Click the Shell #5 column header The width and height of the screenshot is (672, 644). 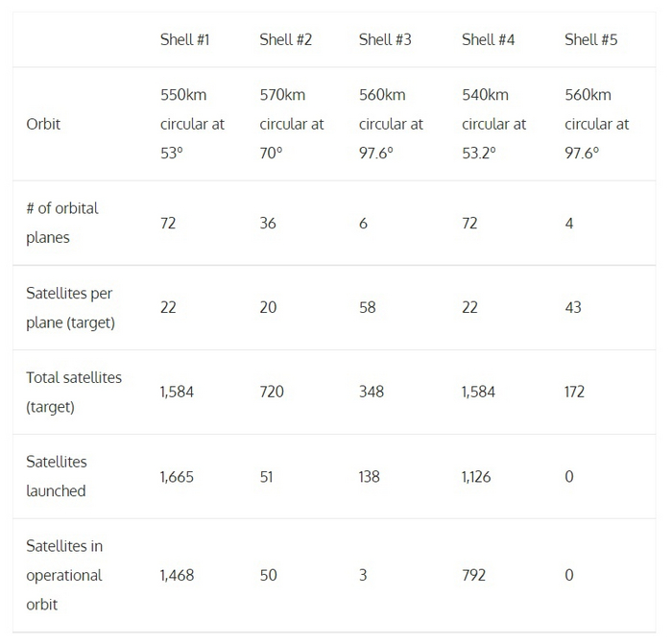[x=590, y=39]
